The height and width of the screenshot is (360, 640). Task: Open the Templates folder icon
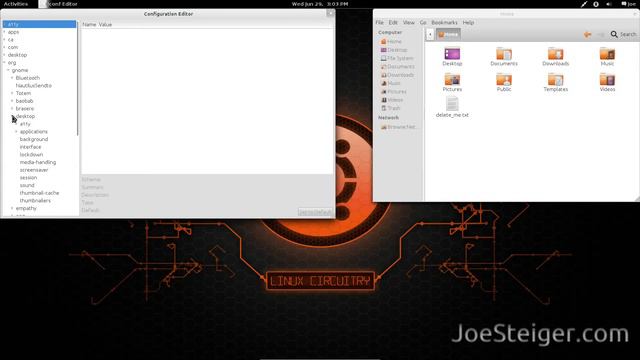[x=556, y=79]
